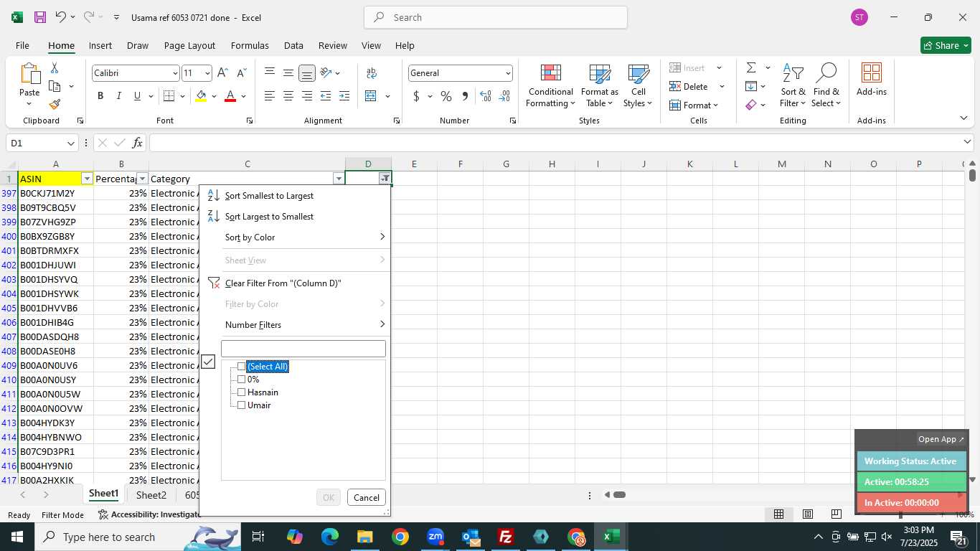980x551 pixels.
Task: Open the Name Box dropdown arrow
Action: point(70,143)
